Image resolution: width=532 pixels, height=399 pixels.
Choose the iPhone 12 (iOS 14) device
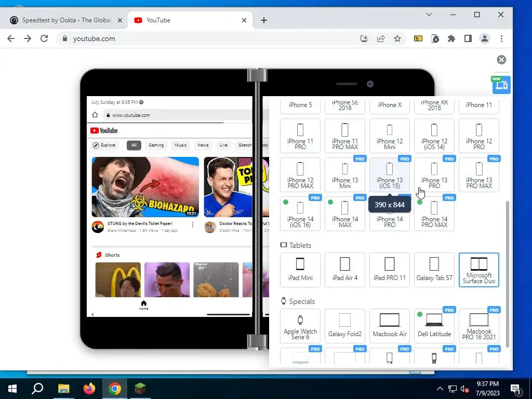pos(434,136)
